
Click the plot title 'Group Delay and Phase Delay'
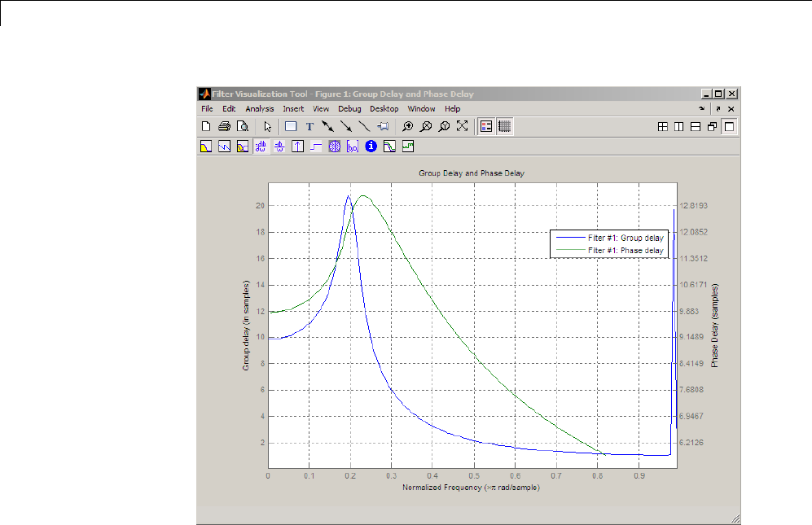pyautogui.click(x=472, y=173)
